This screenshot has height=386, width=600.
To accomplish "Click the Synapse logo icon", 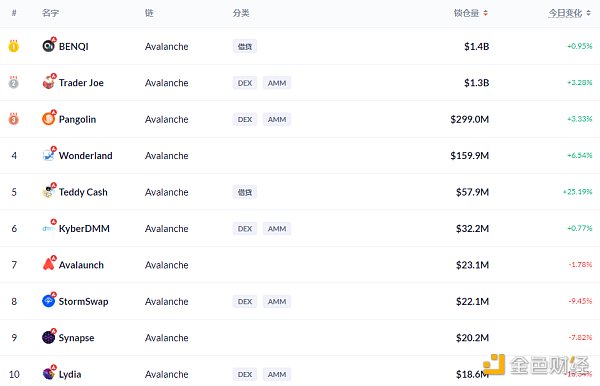I will 49,337.
